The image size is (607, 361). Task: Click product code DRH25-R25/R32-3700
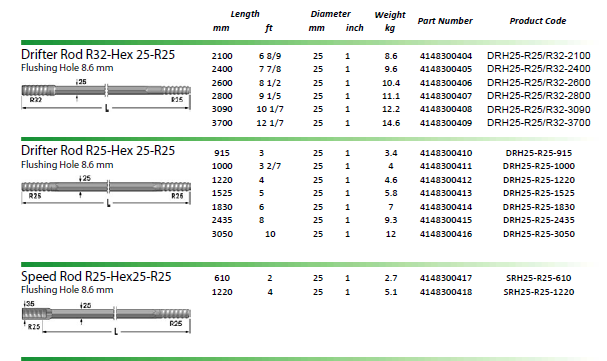coord(538,123)
